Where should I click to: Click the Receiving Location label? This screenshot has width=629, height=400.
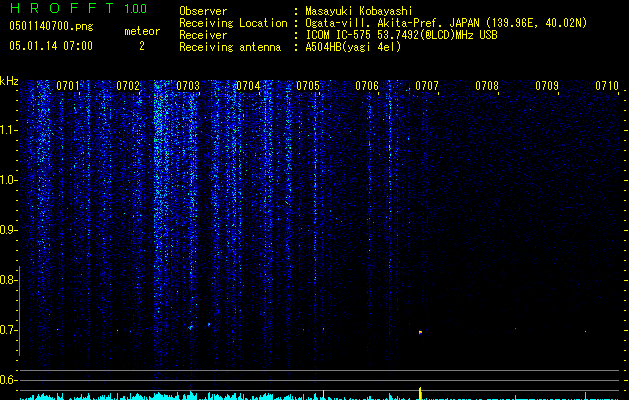(233, 23)
